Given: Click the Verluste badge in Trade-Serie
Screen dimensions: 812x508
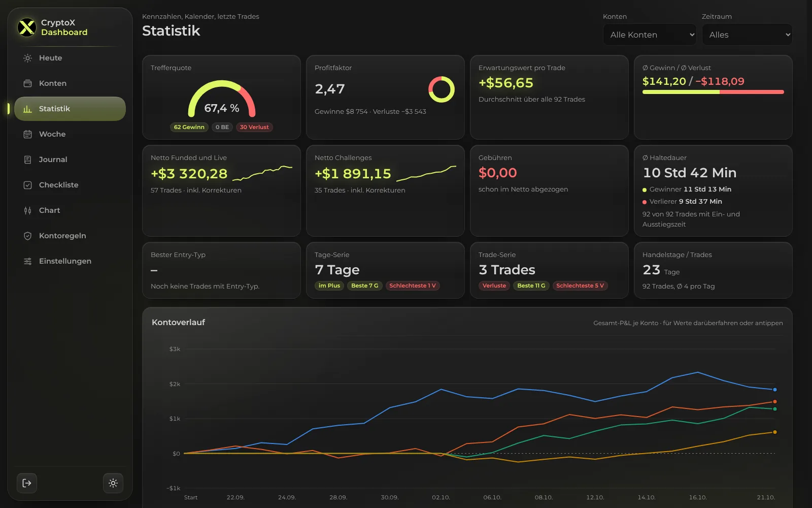Looking at the screenshot, I should click(x=494, y=285).
